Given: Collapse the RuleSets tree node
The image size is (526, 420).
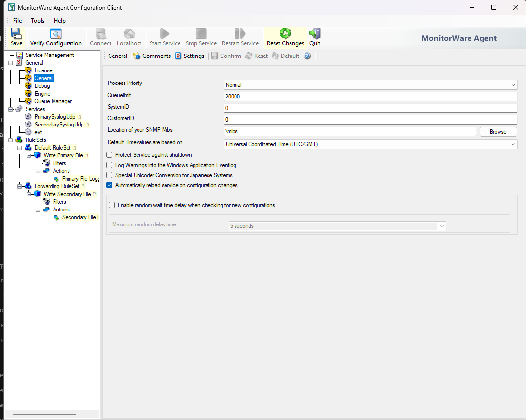Looking at the screenshot, I should coord(11,140).
